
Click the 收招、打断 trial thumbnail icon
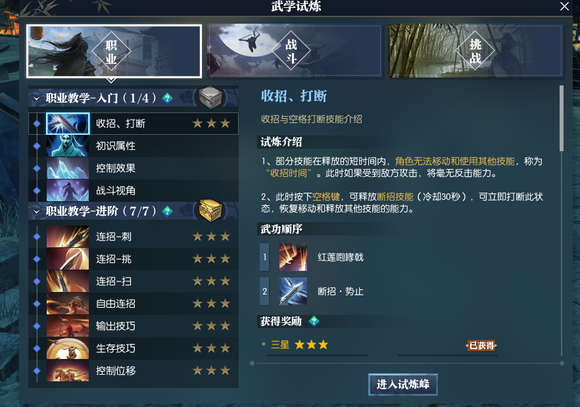tap(68, 124)
